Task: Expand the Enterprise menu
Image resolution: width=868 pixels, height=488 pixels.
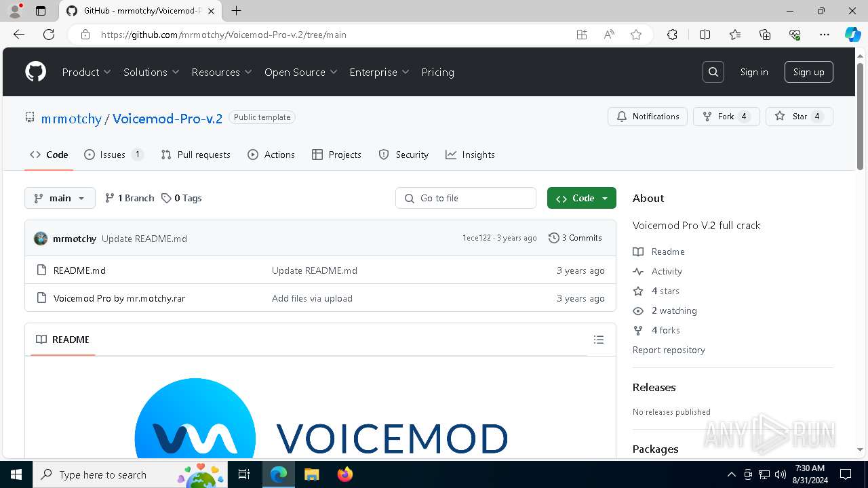Action: (x=379, y=72)
